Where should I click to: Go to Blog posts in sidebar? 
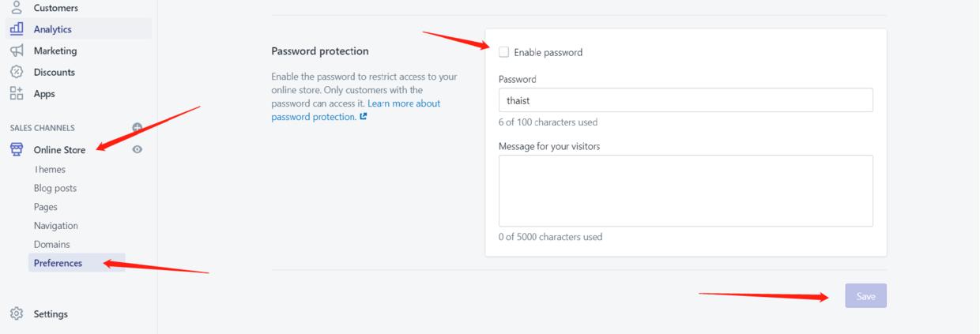55,188
